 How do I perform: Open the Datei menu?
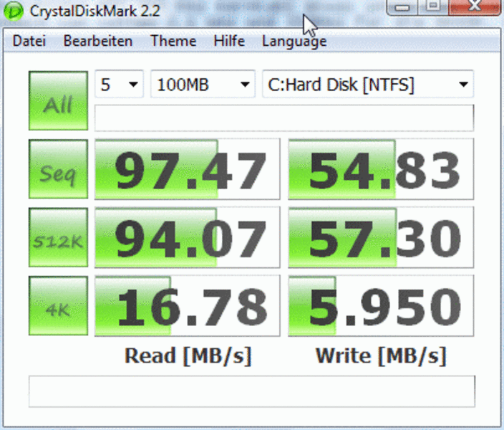click(29, 41)
